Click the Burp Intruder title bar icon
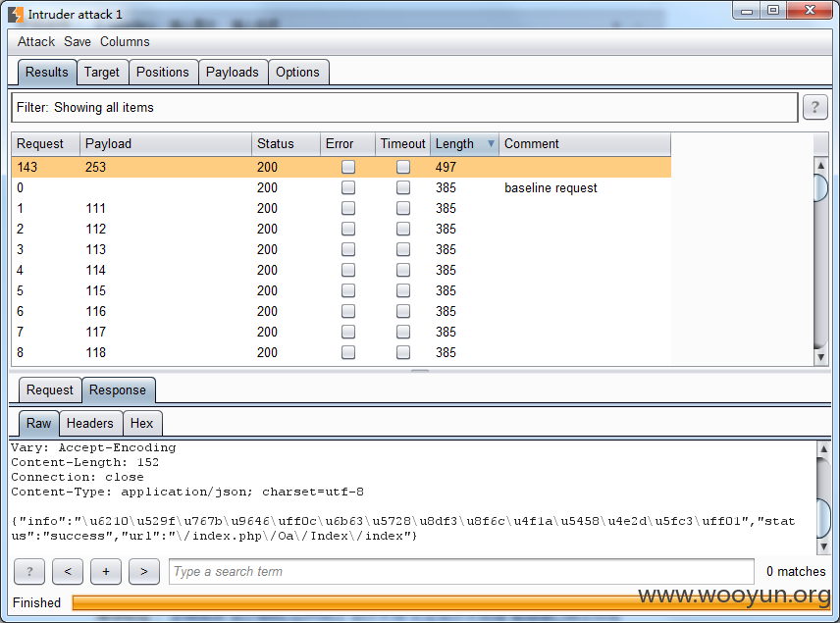This screenshot has height=623, width=840. (x=16, y=15)
